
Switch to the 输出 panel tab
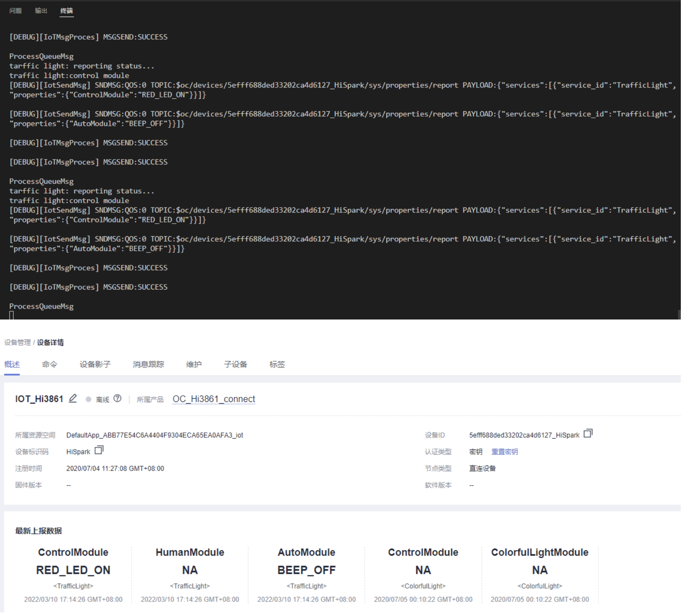click(x=41, y=11)
